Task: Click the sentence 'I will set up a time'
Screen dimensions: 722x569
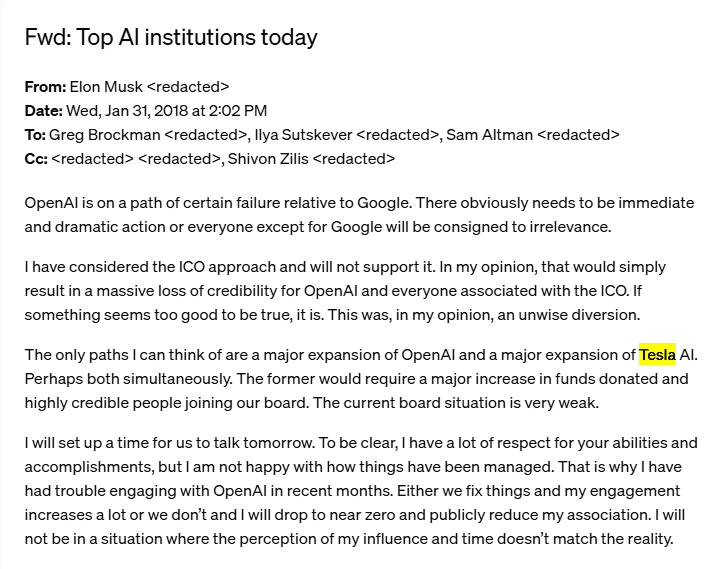Action: (170, 443)
